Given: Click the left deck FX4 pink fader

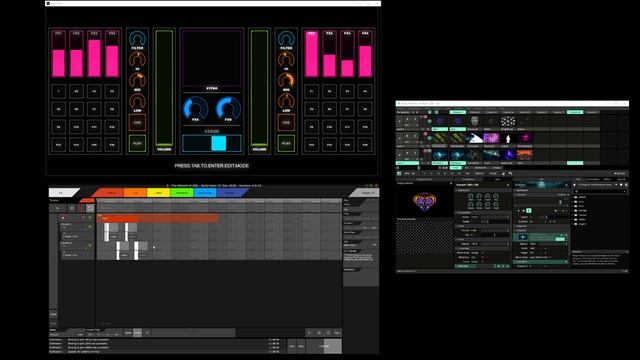Looking at the screenshot, I should (112, 54).
